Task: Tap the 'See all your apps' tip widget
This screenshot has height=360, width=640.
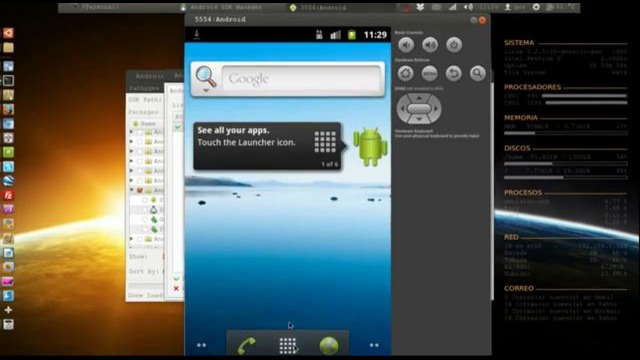Action: click(x=267, y=146)
